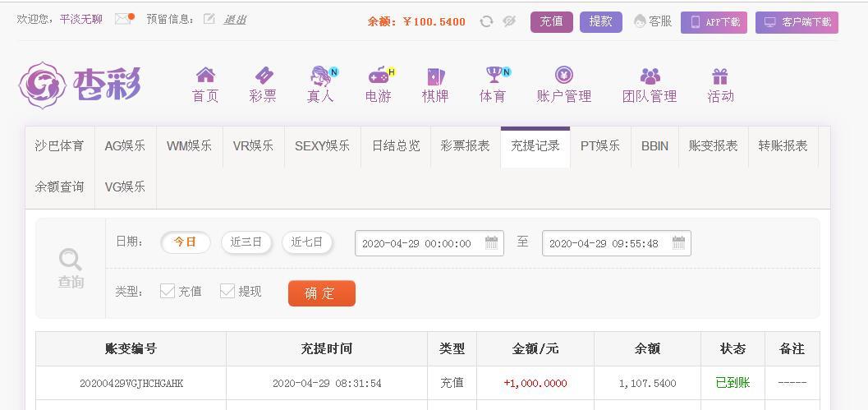868x410 pixels.
Task: Click the 金额/元 column header
Action: click(535, 349)
